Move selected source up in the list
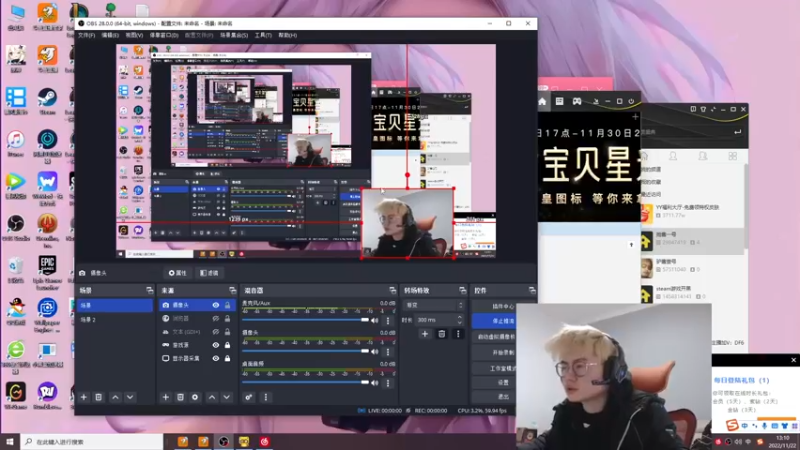Screen dimensions: 800x450 [212, 397]
